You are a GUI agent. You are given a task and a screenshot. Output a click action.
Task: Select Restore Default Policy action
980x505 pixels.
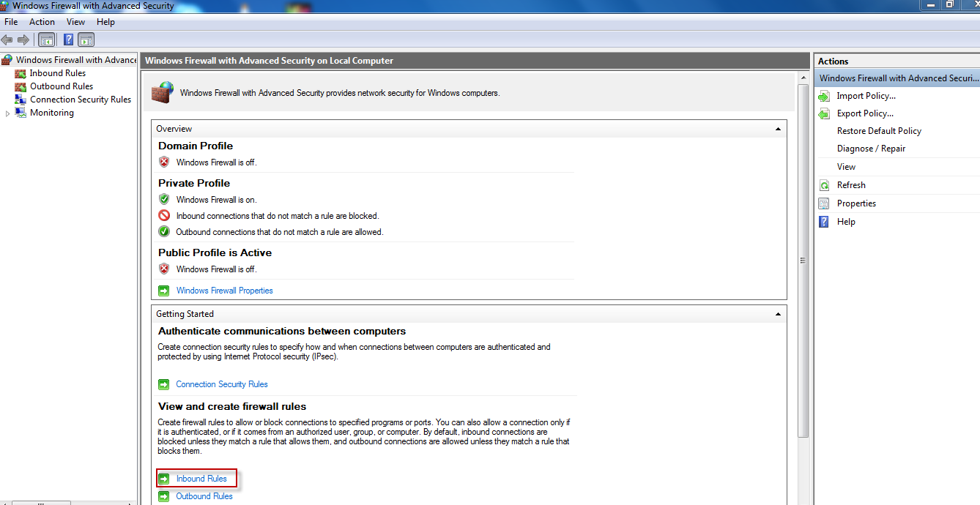tap(879, 131)
